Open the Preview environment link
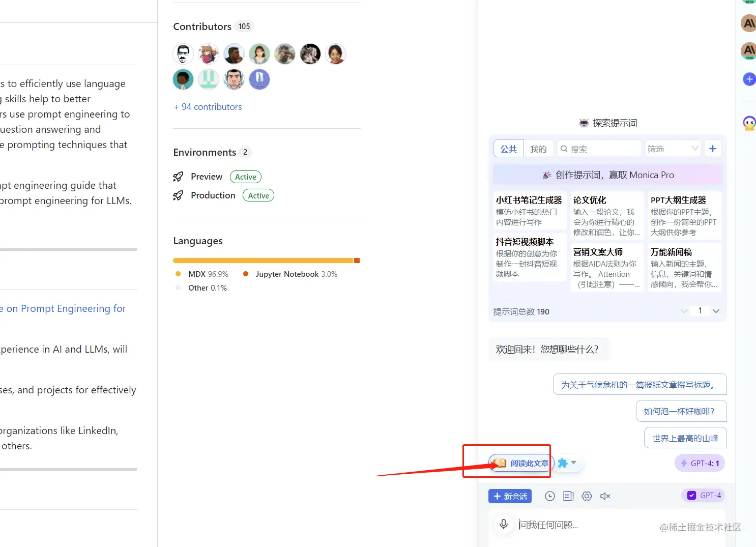 pyautogui.click(x=207, y=177)
